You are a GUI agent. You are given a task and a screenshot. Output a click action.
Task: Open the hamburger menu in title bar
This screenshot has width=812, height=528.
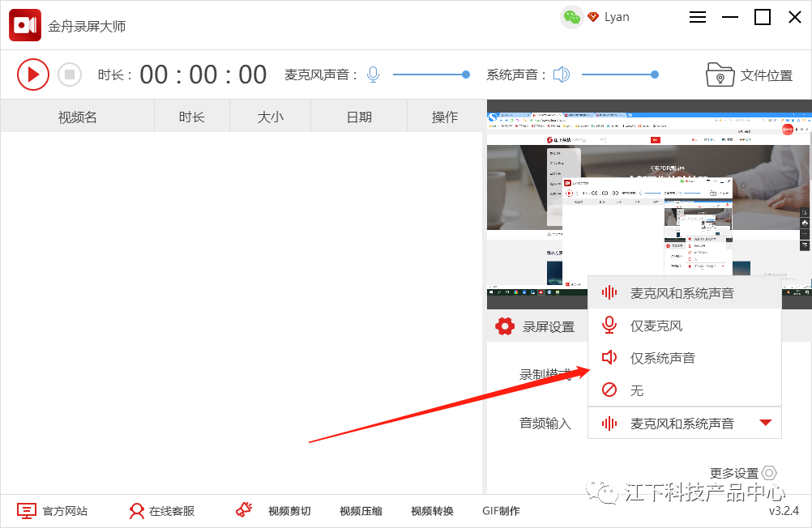[x=698, y=17]
